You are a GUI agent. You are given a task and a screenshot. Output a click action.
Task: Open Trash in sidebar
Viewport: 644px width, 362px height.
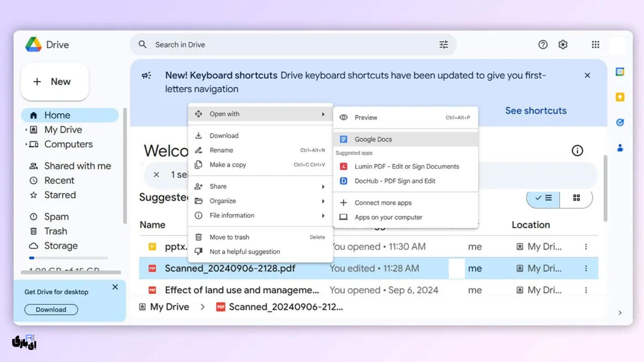tap(70, 231)
